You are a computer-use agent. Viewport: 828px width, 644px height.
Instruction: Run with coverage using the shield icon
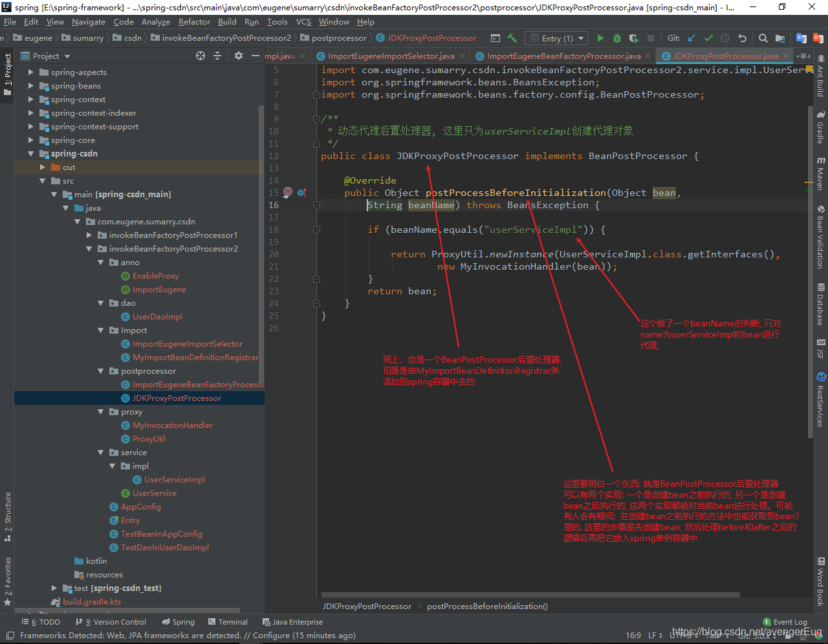click(x=634, y=38)
